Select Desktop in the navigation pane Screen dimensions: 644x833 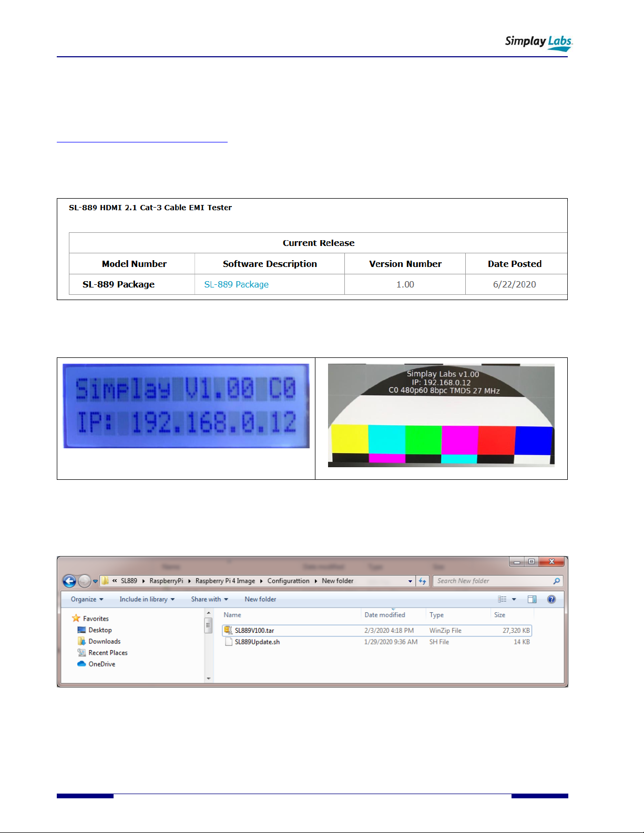pyautogui.click(x=100, y=630)
